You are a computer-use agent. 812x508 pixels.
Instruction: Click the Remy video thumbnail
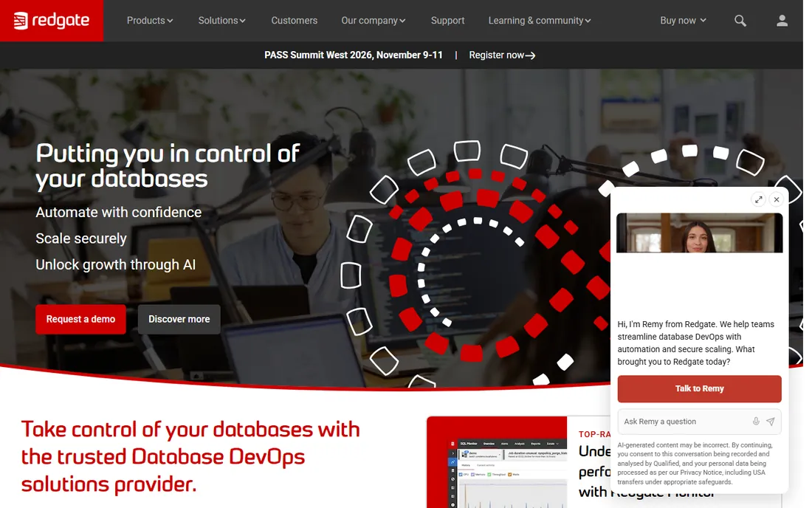click(x=699, y=233)
